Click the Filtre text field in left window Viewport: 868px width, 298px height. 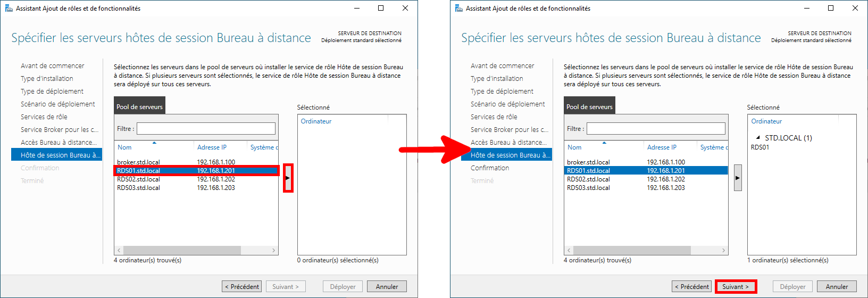[206, 129]
